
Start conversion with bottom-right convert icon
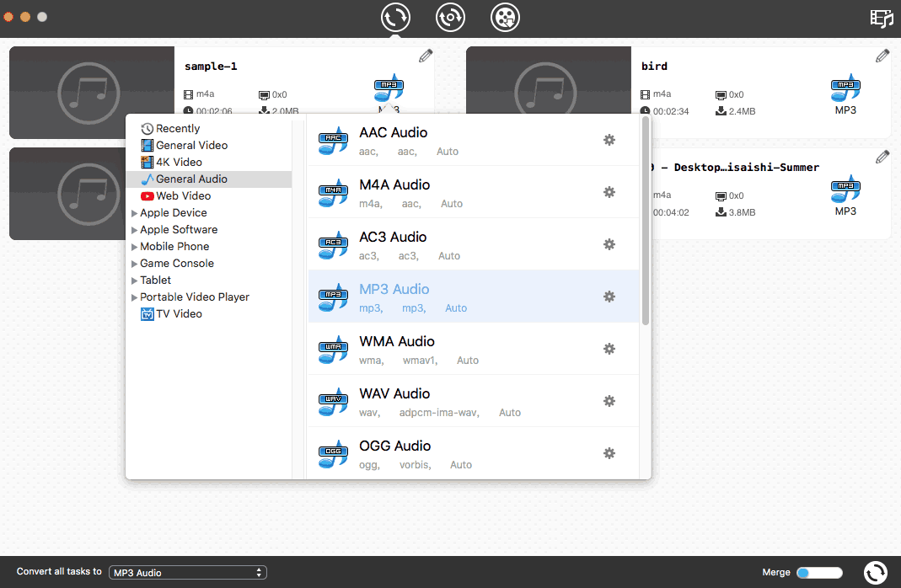(875, 571)
